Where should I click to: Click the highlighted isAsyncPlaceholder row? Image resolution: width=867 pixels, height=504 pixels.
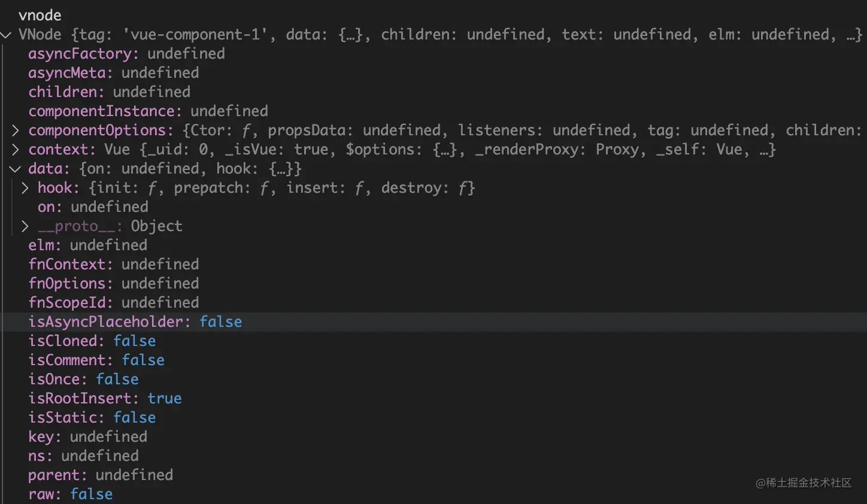pyautogui.click(x=135, y=322)
